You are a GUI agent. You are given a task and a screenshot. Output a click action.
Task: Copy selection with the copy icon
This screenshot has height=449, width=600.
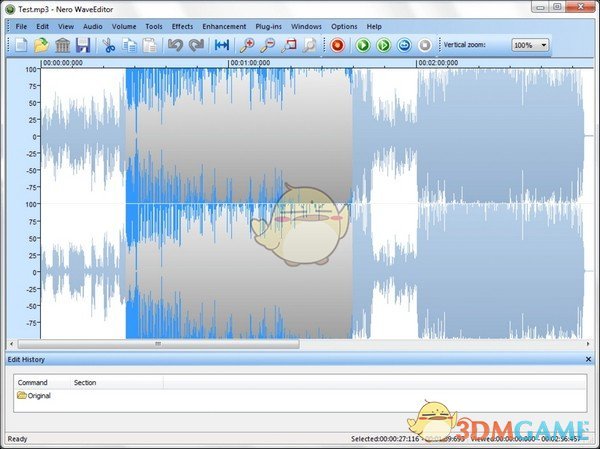pos(129,45)
